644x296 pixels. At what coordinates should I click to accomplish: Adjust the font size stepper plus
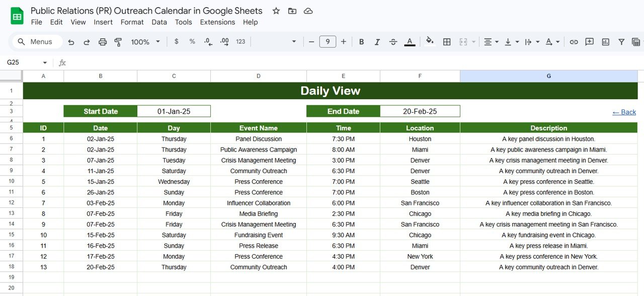tap(343, 42)
